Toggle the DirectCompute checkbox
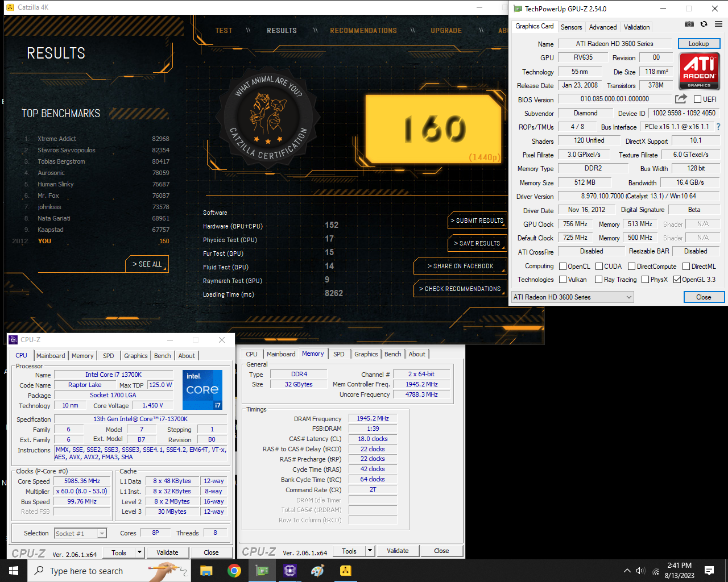728x582 pixels. pos(631,267)
